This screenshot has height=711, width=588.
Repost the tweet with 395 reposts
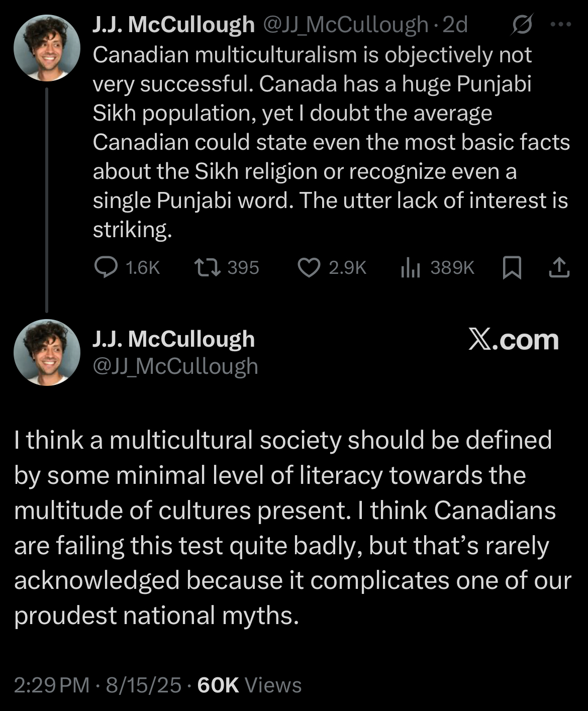tap(207, 268)
